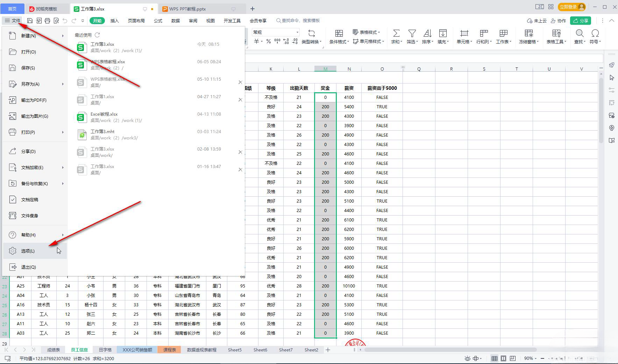Click the undo arrow icon
This screenshot has height=364, width=618.
click(65, 21)
